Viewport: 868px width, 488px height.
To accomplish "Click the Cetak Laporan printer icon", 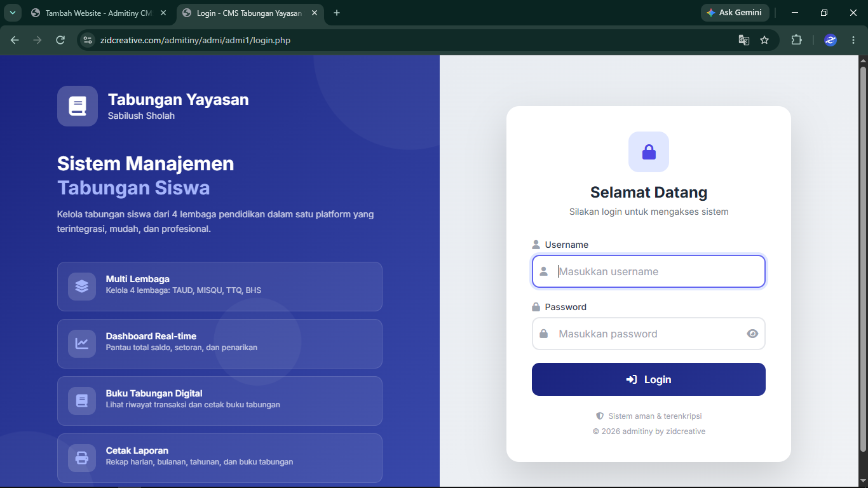I will coord(82,457).
